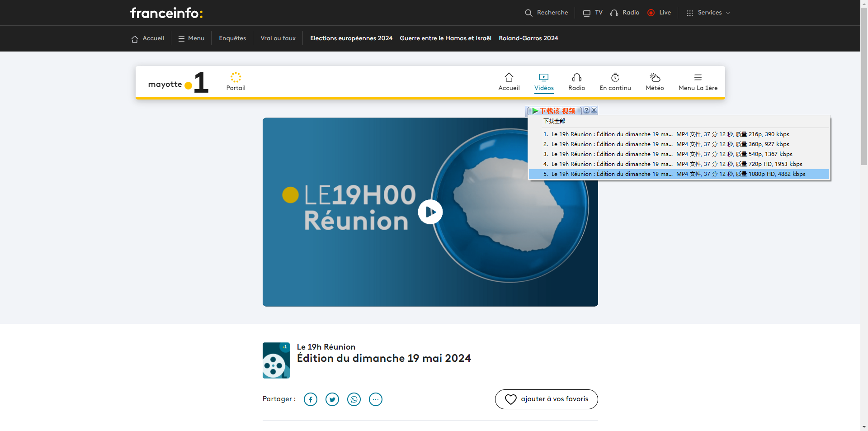868x431 pixels.
Task: Click the franceinfo logo
Action: pyautogui.click(x=166, y=13)
